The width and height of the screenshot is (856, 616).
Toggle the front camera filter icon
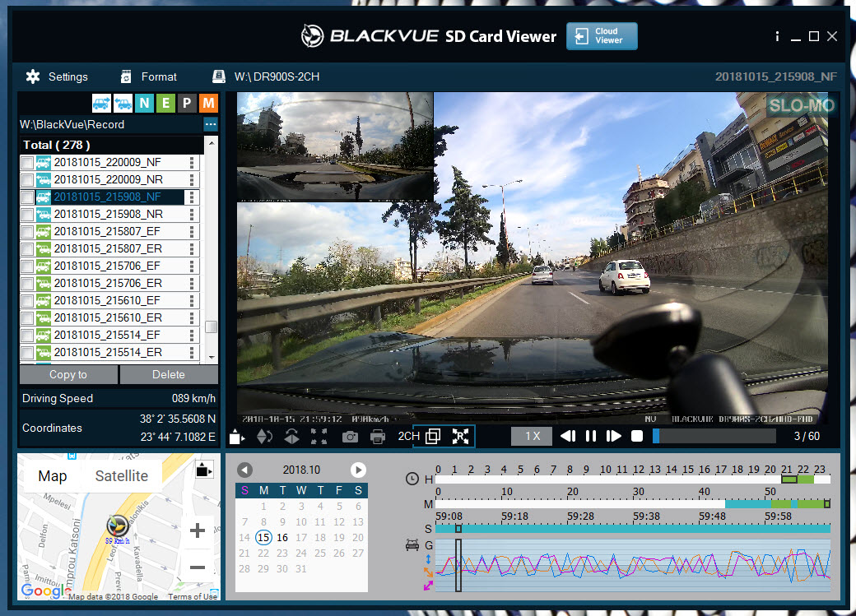(x=101, y=103)
